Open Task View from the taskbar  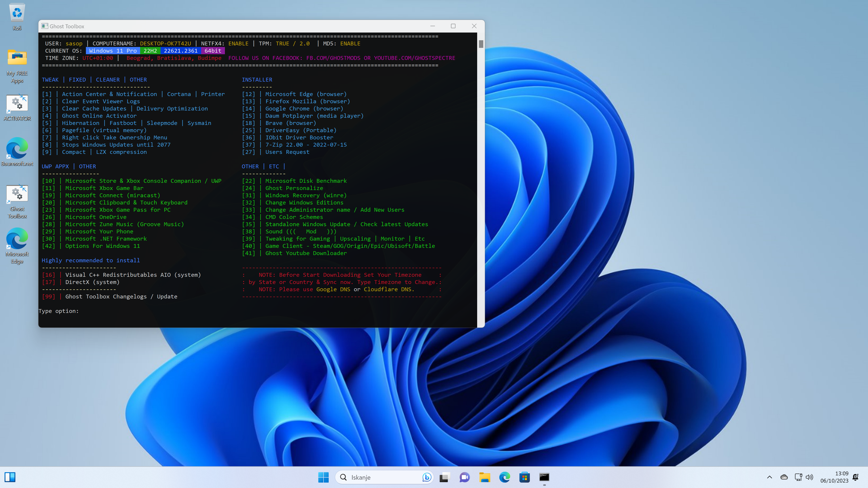tap(444, 477)
